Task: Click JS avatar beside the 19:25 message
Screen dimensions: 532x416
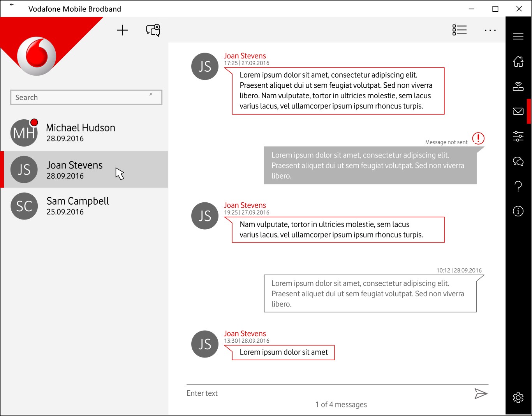Action: click(205, 216)
